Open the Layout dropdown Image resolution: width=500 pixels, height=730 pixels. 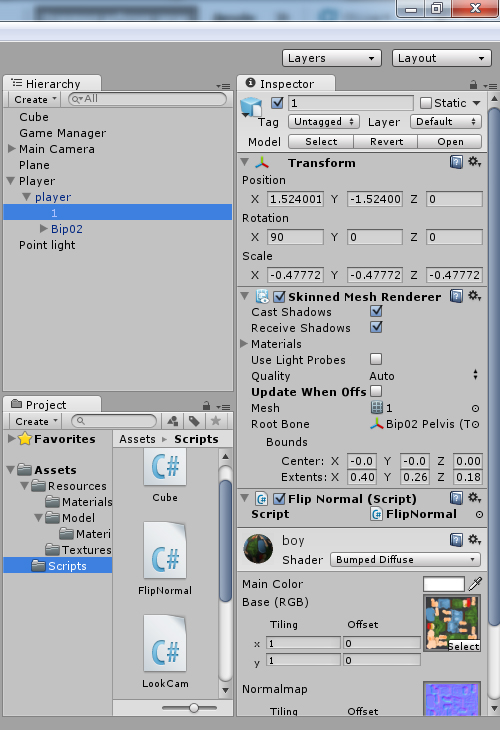click(x=442, y=58)
